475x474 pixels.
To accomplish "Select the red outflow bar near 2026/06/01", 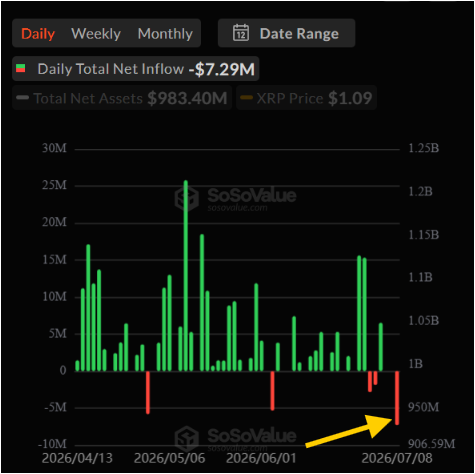I will [272, 391].
